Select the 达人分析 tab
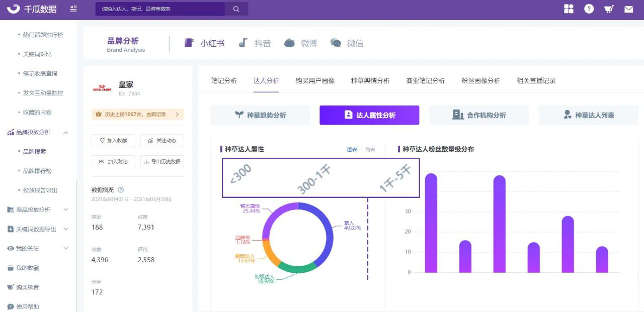The width and height of the screenshot is (644, 312). (x=266, y=80)
